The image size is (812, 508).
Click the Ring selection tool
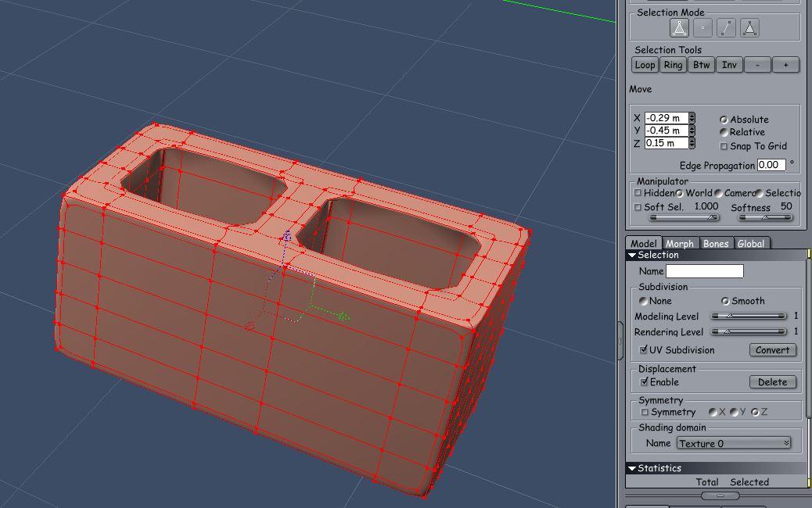[x=673, y=65]
